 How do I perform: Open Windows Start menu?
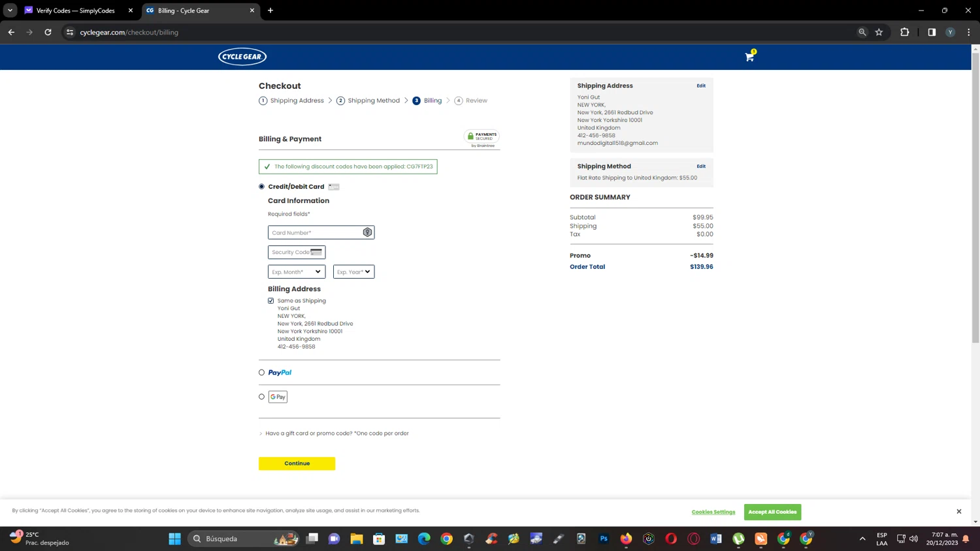tap(174, 539)
